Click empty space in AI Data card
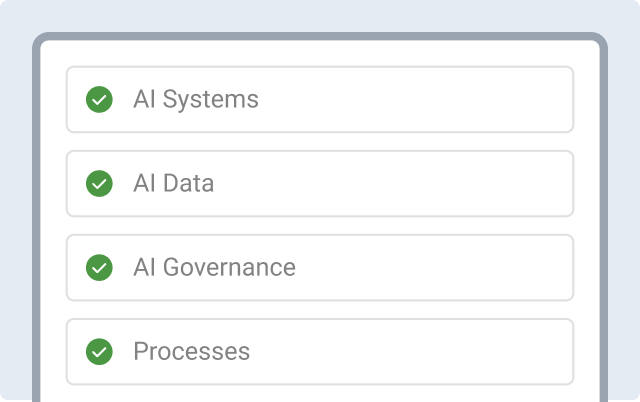The height and width of the screenshot is (402, 640). pos(396,183)
